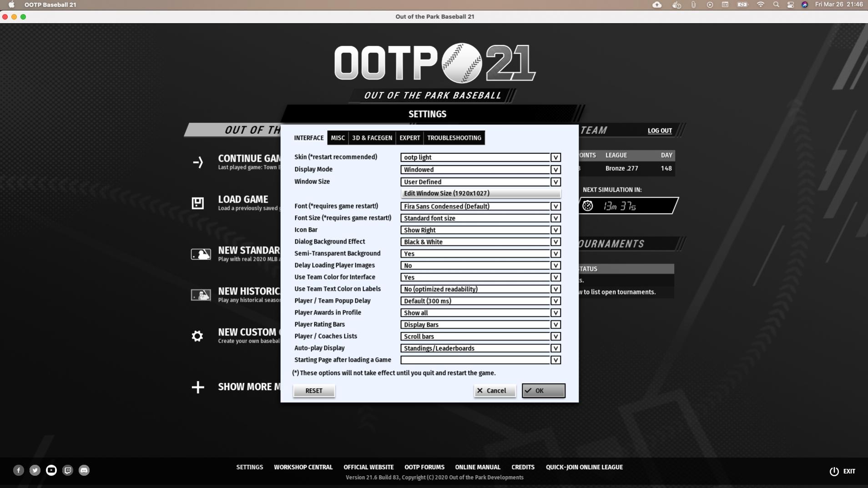Open the Facebook page icon
This screenshot has width=868, height=488.
pos(19,470)
